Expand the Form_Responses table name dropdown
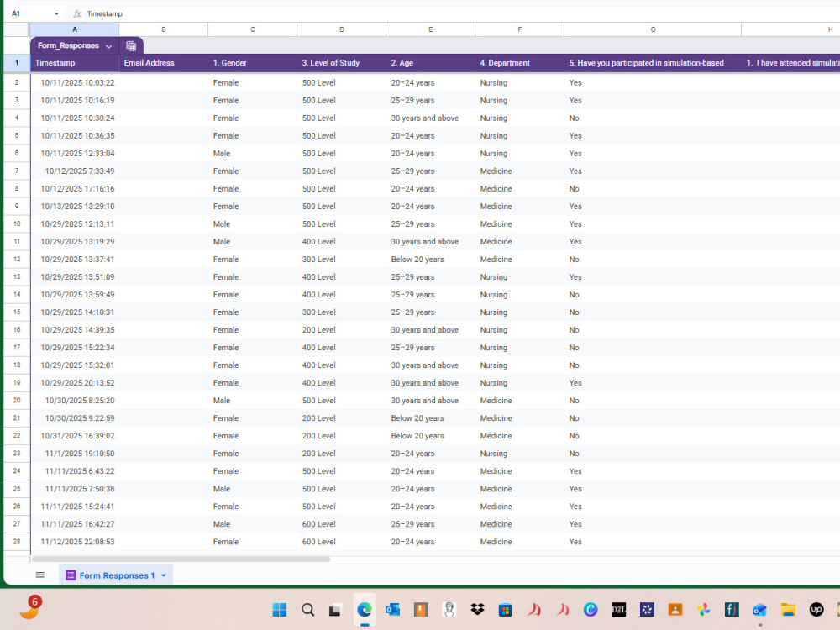This screenshot has height=630, width=840. click(x=108, y=46)
